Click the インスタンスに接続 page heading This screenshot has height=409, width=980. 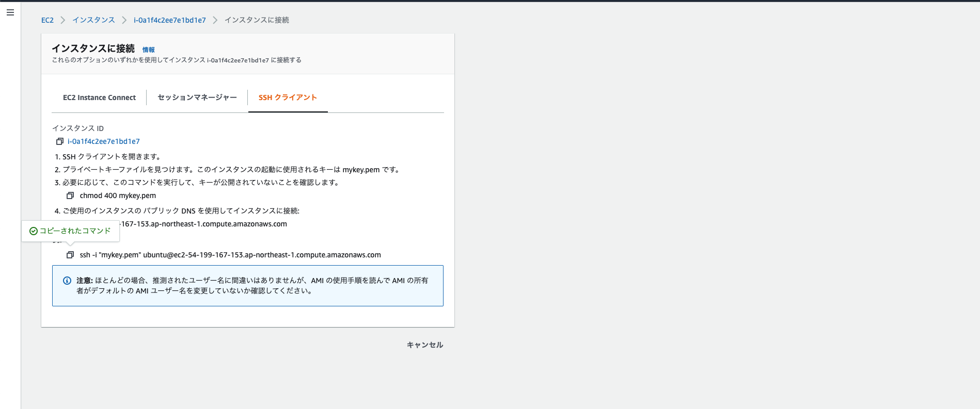pos(93,48)
